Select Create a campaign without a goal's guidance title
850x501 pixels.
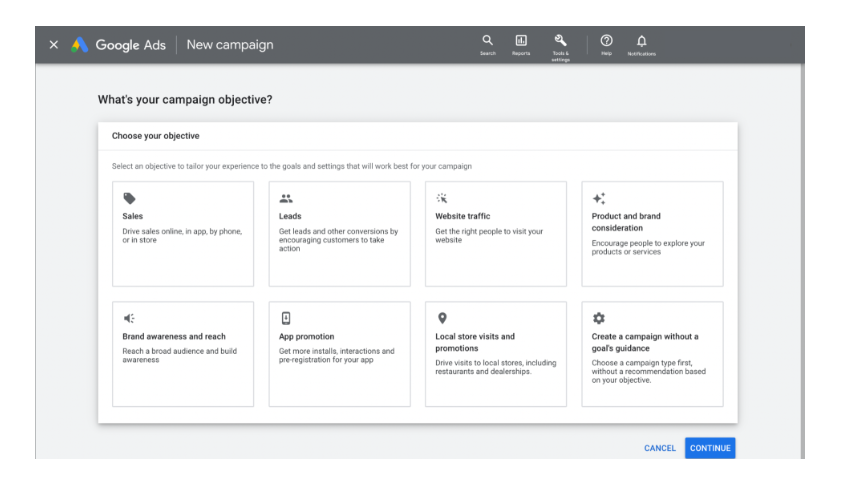[x=645, y=343]
